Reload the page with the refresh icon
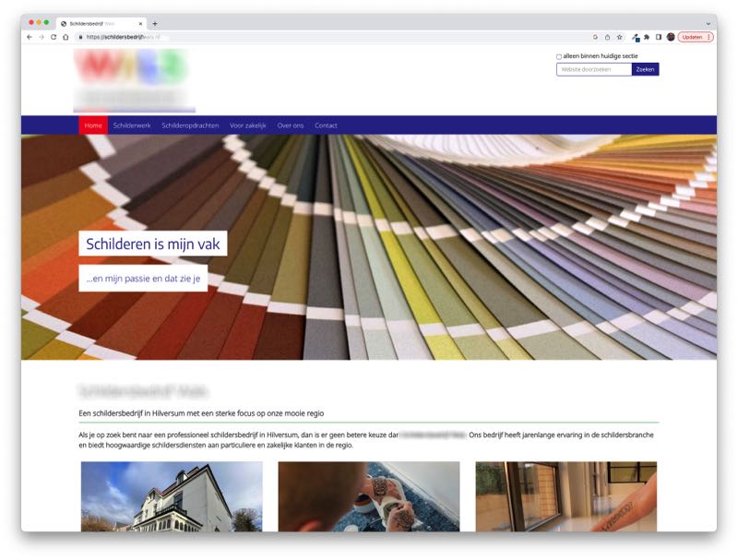This screenshot has height=560, width=738. pyautogui.click(x=53, y=37)
